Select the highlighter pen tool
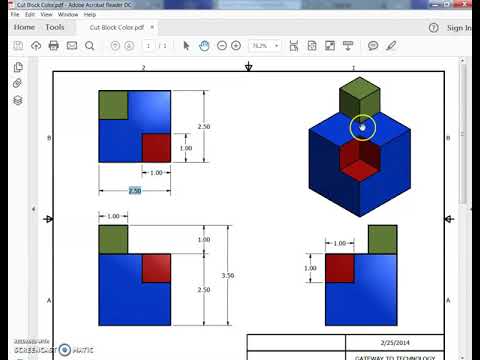480x360 pixels. (391, 45)
